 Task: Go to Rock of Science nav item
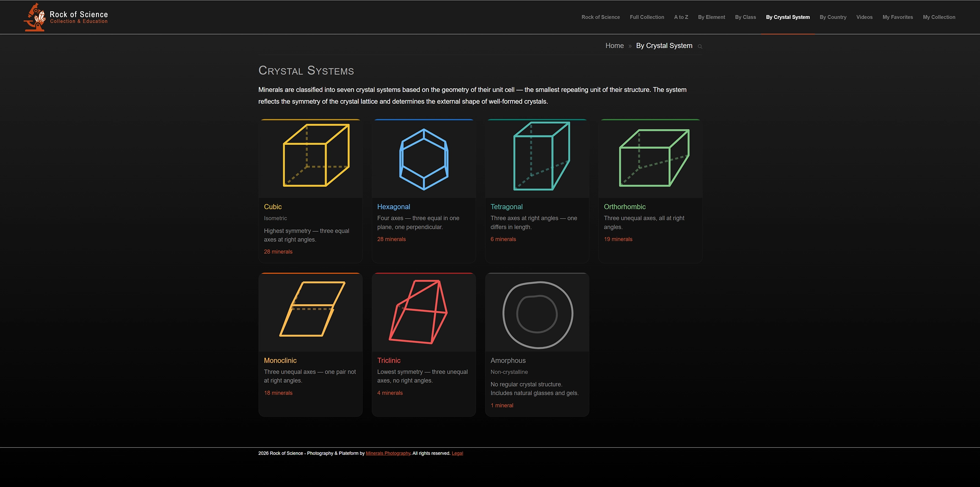pyautogui.click(x=601, y=17)
